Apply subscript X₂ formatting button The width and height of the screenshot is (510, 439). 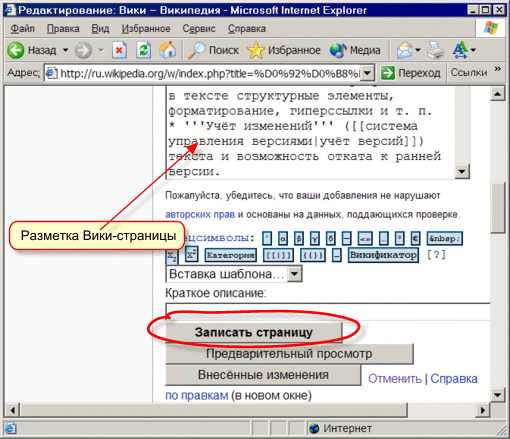click(172, 256)
